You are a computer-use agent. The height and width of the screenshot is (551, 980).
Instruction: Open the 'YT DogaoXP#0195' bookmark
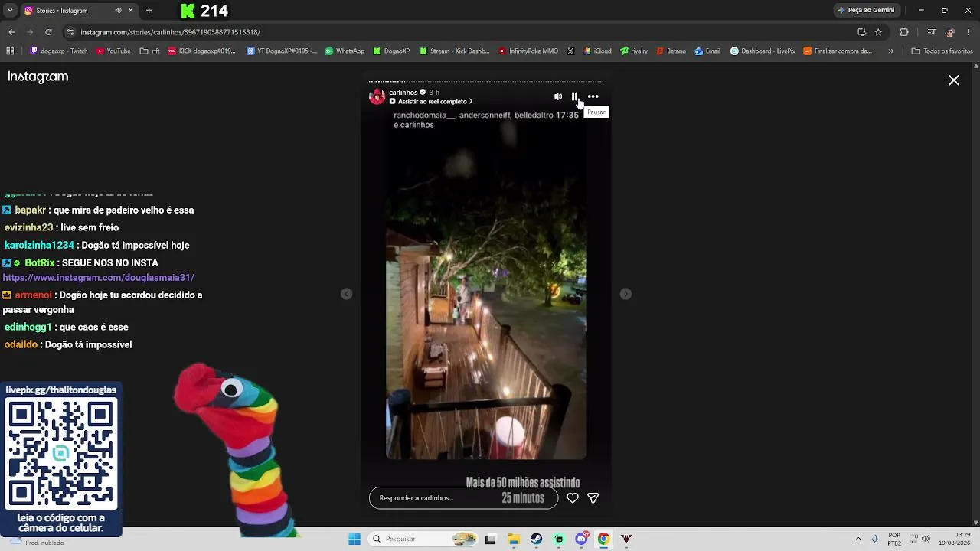point(282,51)
